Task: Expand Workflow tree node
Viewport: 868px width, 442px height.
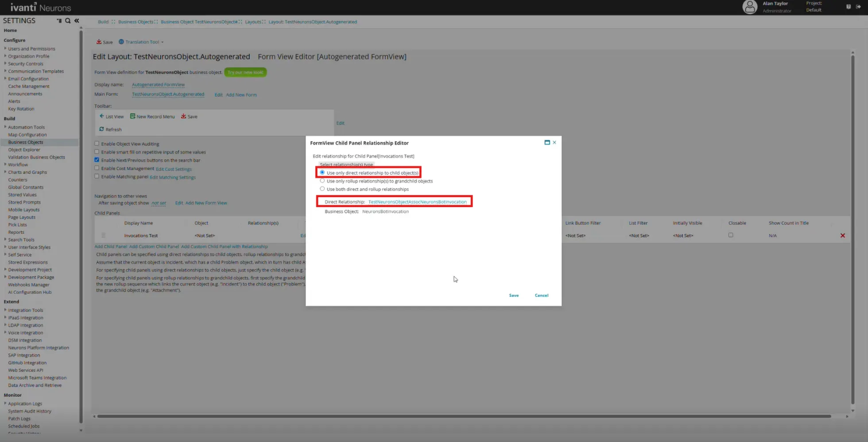Action: click(x=5, y=165)
